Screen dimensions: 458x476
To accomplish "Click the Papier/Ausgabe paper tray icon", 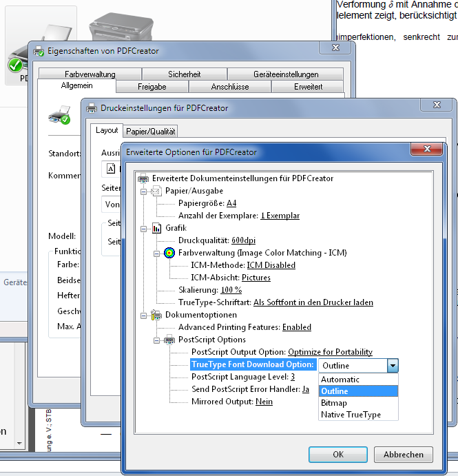I will [x=156, y=191].
